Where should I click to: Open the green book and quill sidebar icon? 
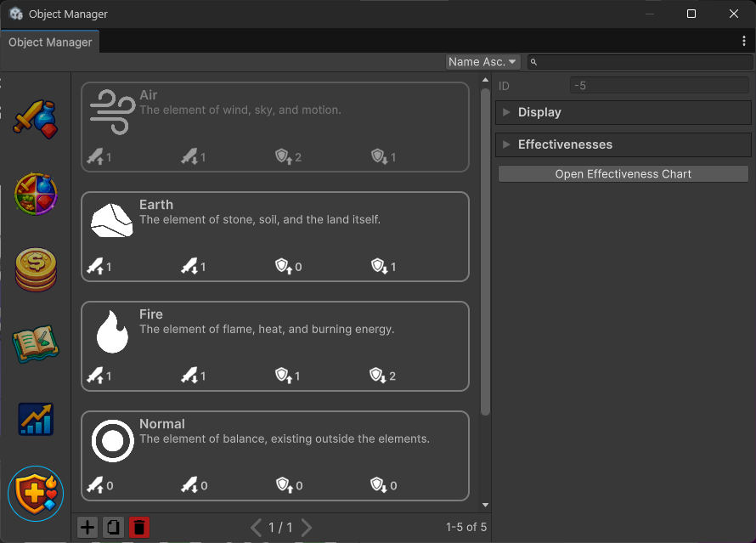click(x=36, y=343)
